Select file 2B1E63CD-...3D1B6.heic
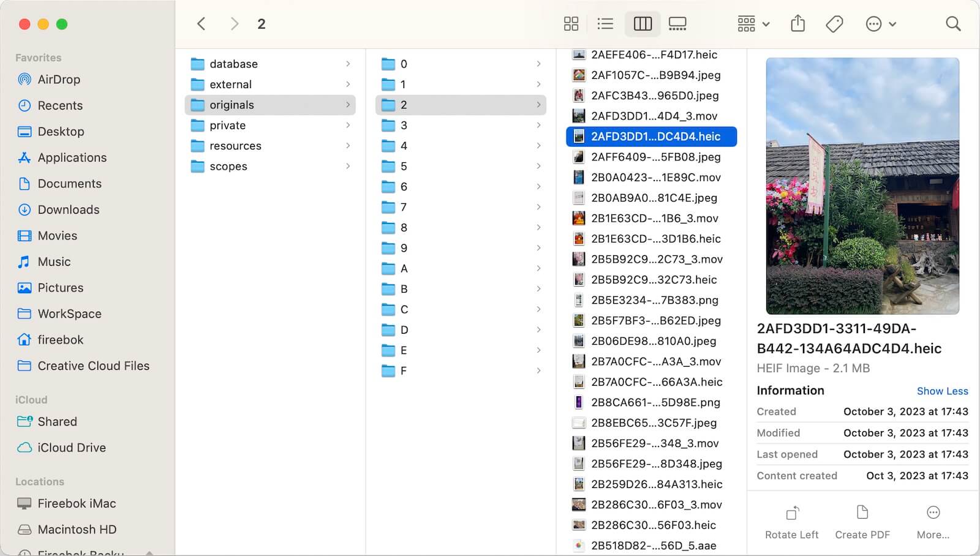980x556 pixels. click(651, 239)
